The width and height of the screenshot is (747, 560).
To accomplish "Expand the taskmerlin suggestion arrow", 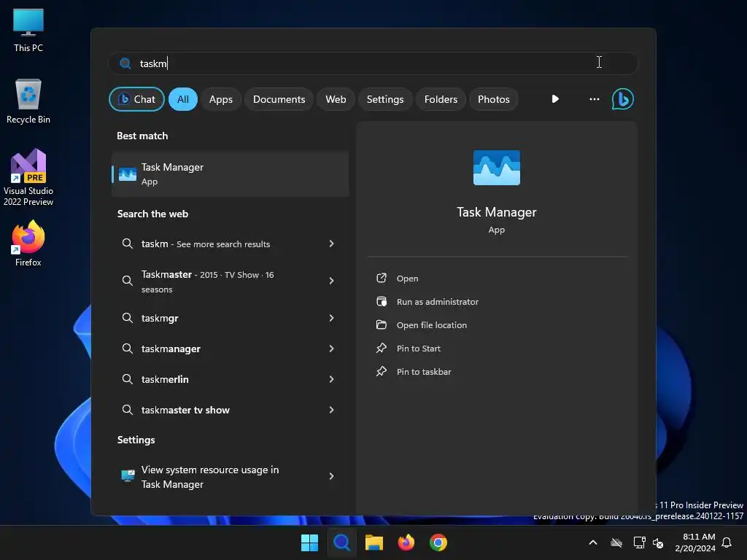I will 332,379.
